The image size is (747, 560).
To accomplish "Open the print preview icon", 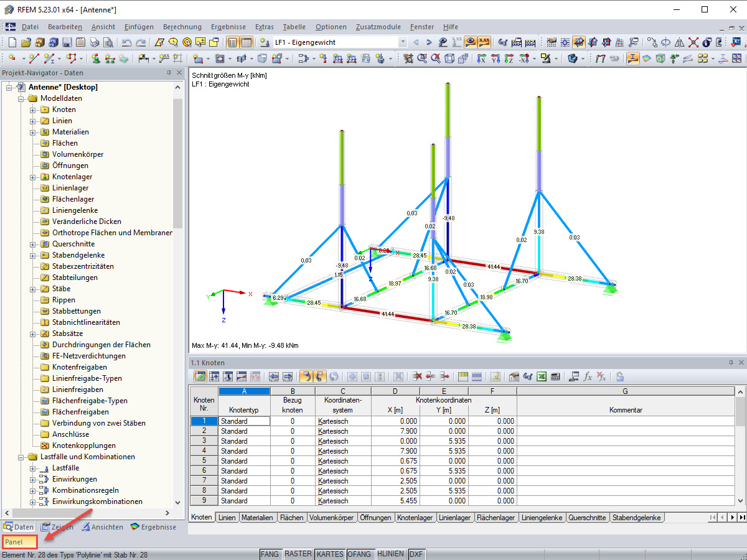I will 108,42.
